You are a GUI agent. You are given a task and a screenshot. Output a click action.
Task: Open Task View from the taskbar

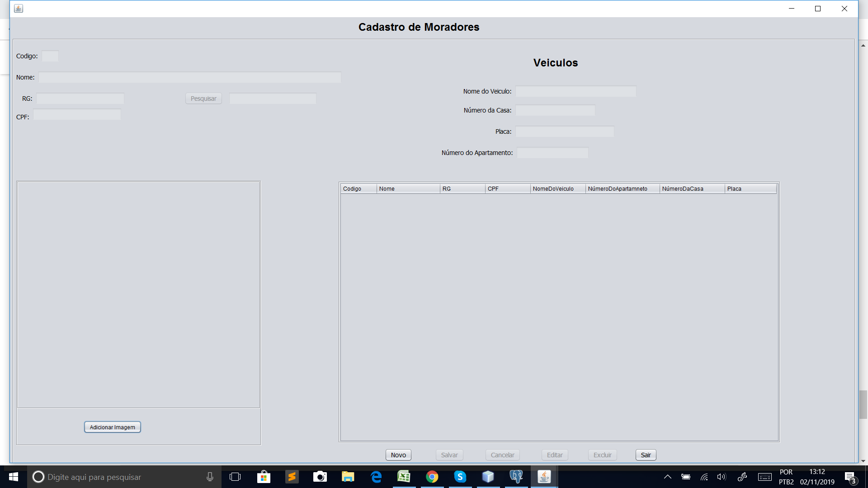point(235,477)
